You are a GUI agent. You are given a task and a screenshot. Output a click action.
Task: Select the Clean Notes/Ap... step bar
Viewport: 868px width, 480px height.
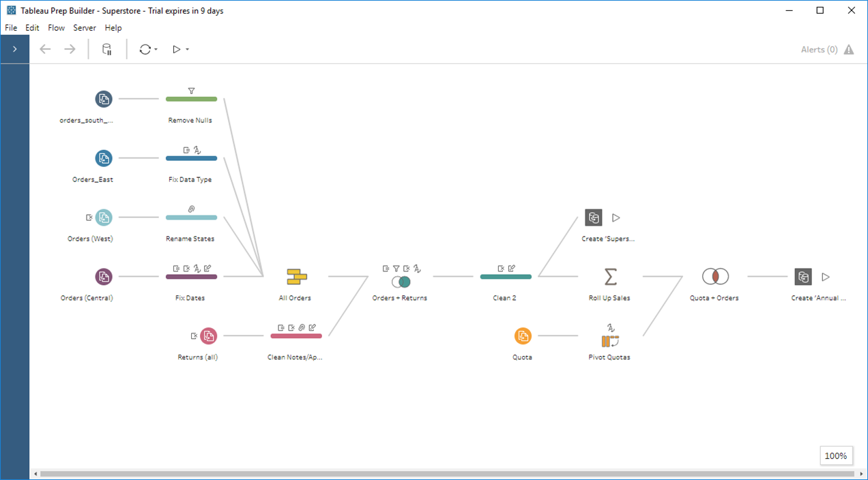(x=296, y=335)
